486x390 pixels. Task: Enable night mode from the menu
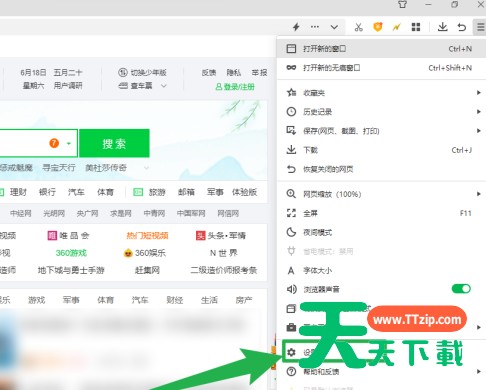click(381, 232)
